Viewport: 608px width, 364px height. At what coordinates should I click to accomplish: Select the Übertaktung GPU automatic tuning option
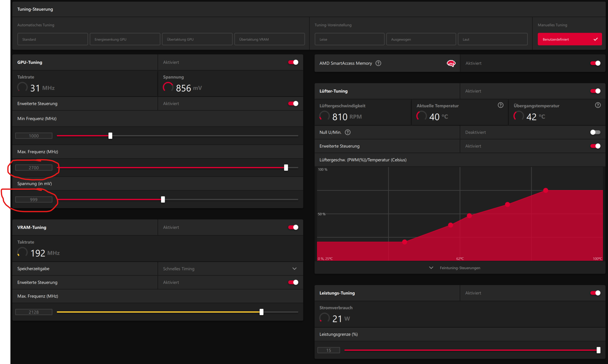[x=197, y=39]
